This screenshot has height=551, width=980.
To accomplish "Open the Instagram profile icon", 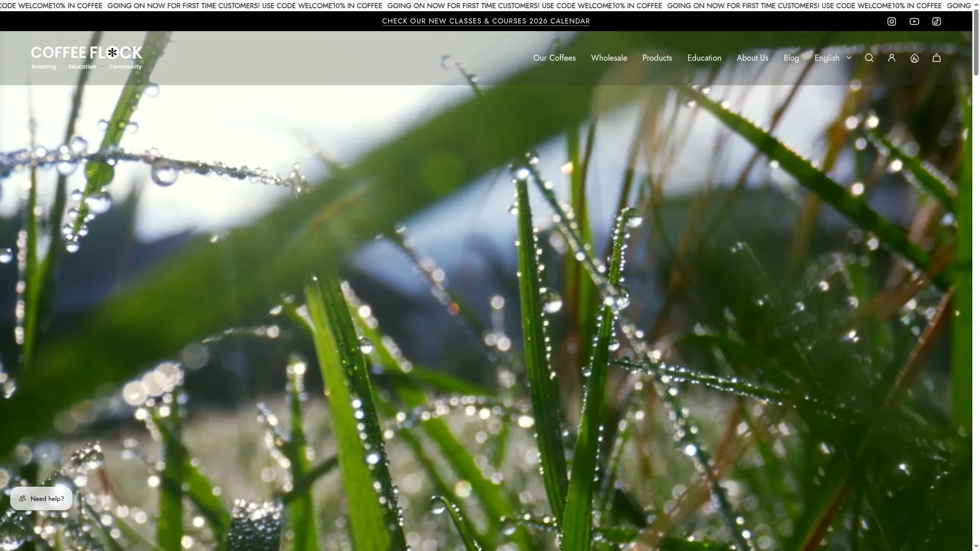I will (x=892, y=21).
